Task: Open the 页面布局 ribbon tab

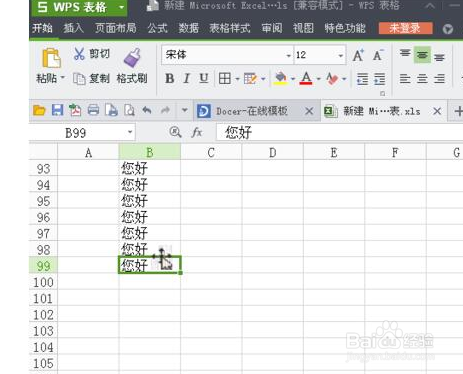Action: pos(116,28)
